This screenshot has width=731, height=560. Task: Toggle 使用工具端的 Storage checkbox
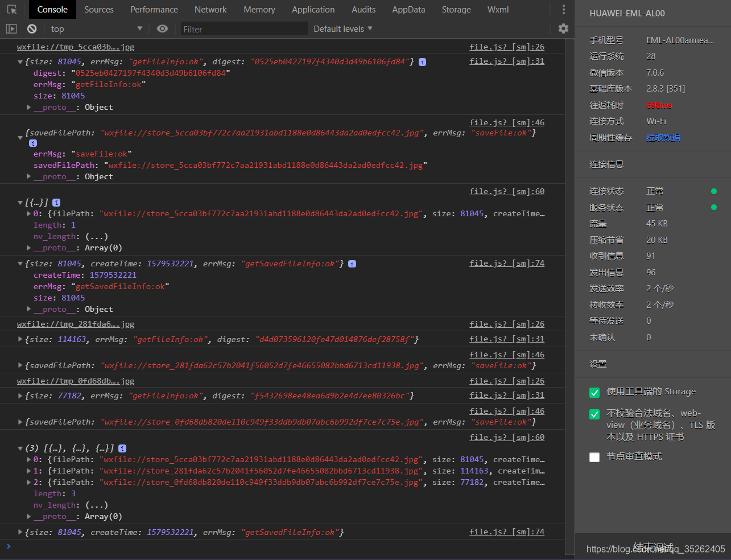pos(594,393)
